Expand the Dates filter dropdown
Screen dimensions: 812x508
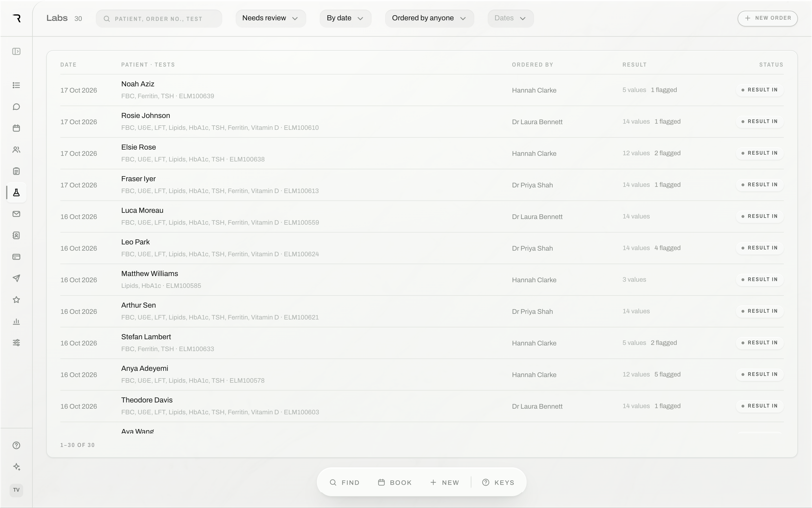(510, 18)
